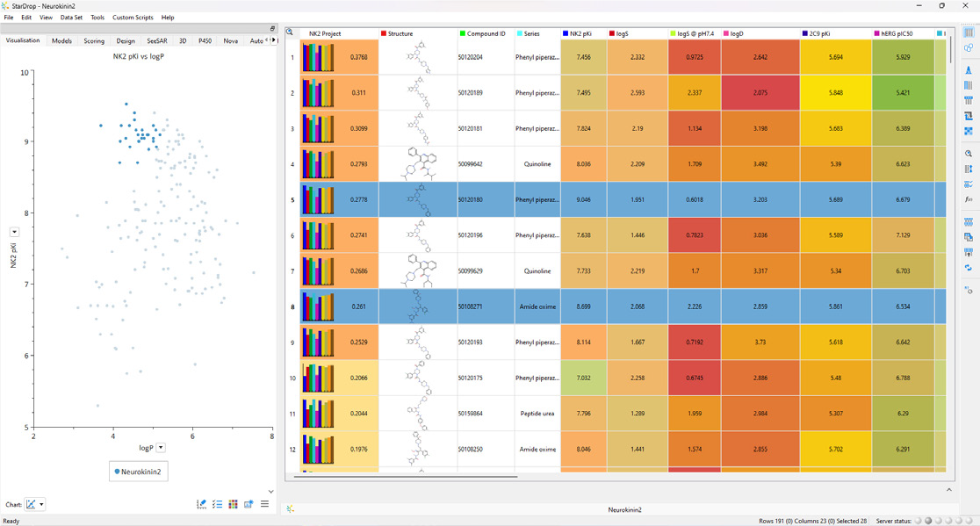
Task: Click the Compound ID column header
Action: click(x=486, y=33)
